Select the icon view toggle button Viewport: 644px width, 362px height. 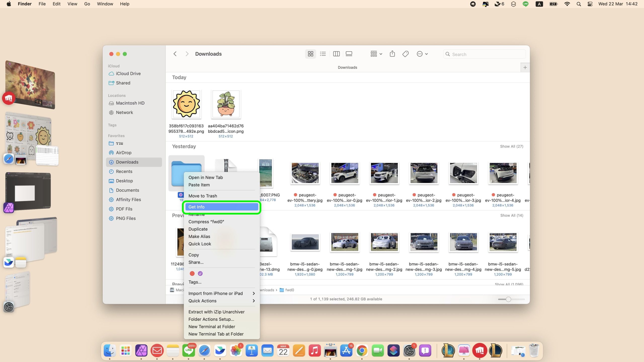pyautogui.click(x=310, y=54)
